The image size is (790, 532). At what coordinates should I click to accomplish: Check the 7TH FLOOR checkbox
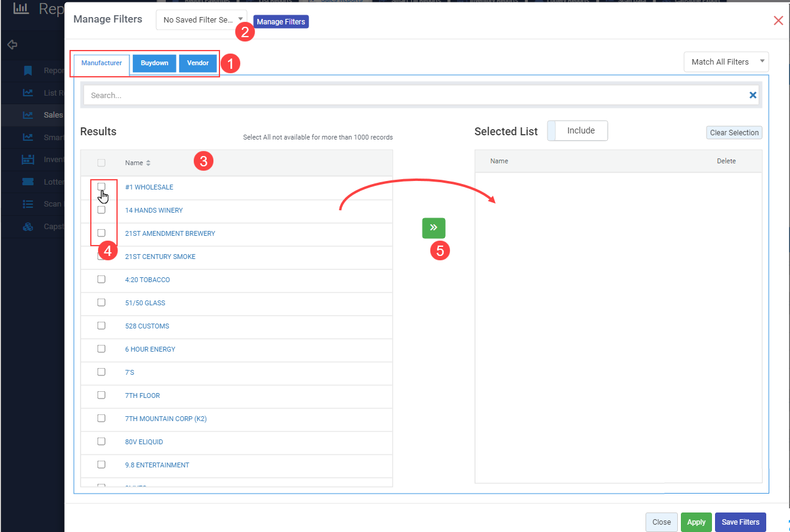click(101, 395)
